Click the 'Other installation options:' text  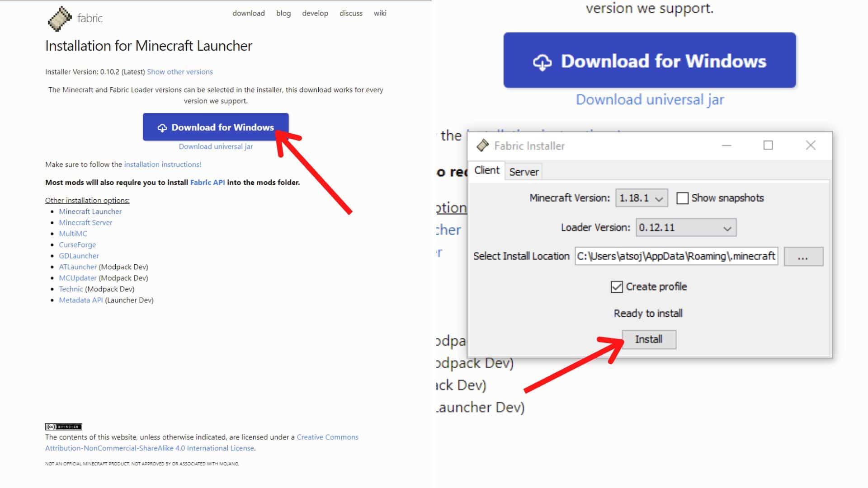click(87, 200)
